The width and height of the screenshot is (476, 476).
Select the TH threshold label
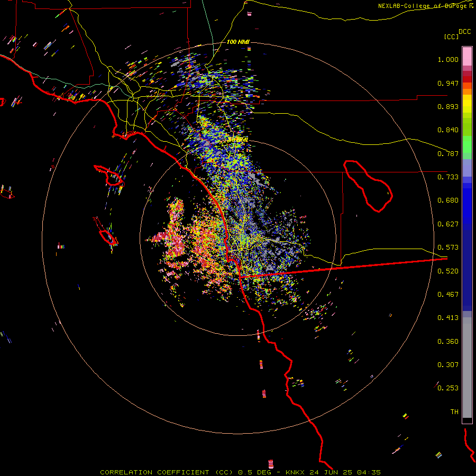coord(454,412)
